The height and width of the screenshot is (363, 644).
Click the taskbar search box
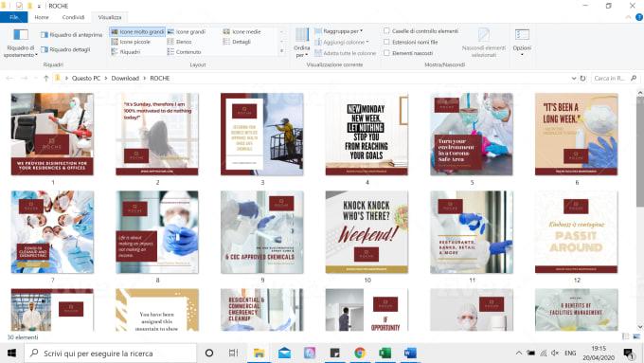pyautogui.click(x=110, y=354)
